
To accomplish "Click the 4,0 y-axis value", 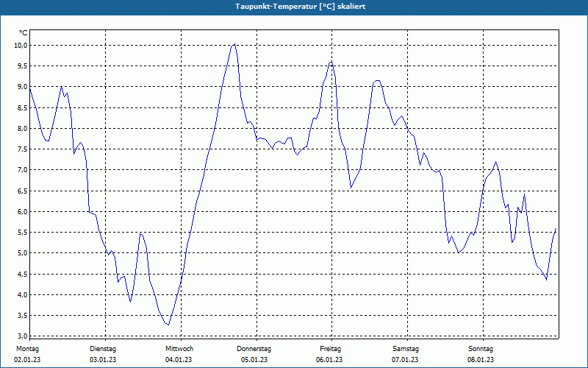I will 23,294.
